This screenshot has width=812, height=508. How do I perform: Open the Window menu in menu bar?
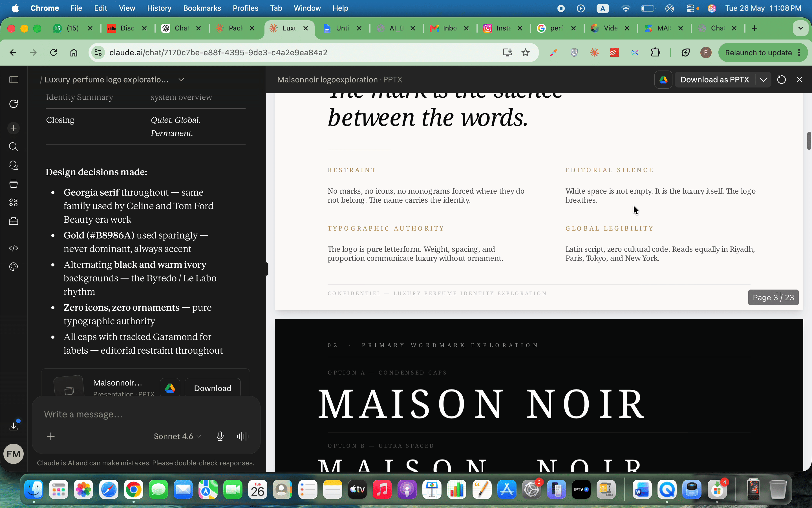tap(307, 8)
